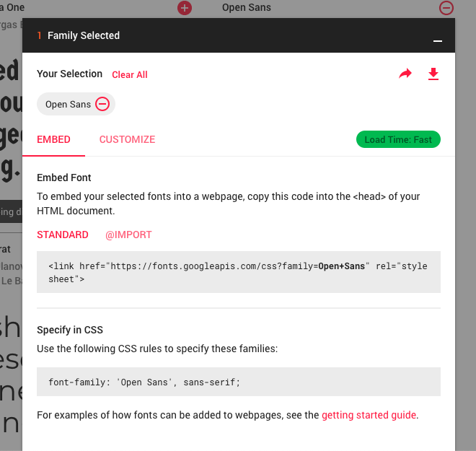This screenshot has height=451, width=476.
Task: Add the font with the red plus icon
Action: click(x=185, y=8)
